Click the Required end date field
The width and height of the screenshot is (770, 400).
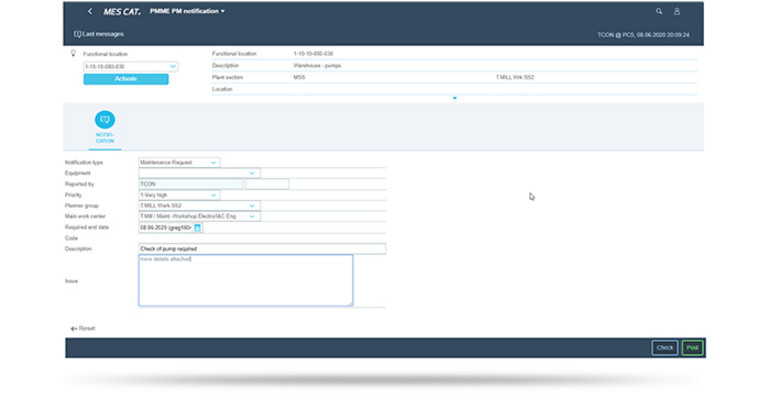(x=165, y=228)
